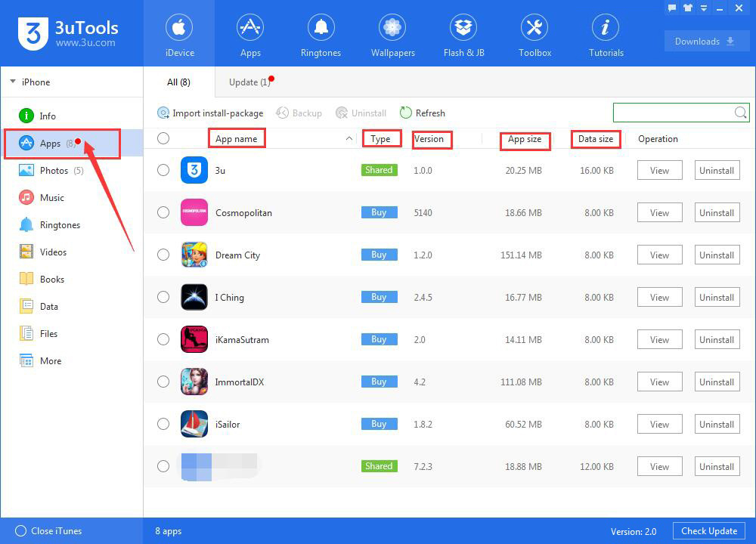Open Info in the sidebar
The width and height of the screenshot is (756, 544).
click(x=71, y=116)
